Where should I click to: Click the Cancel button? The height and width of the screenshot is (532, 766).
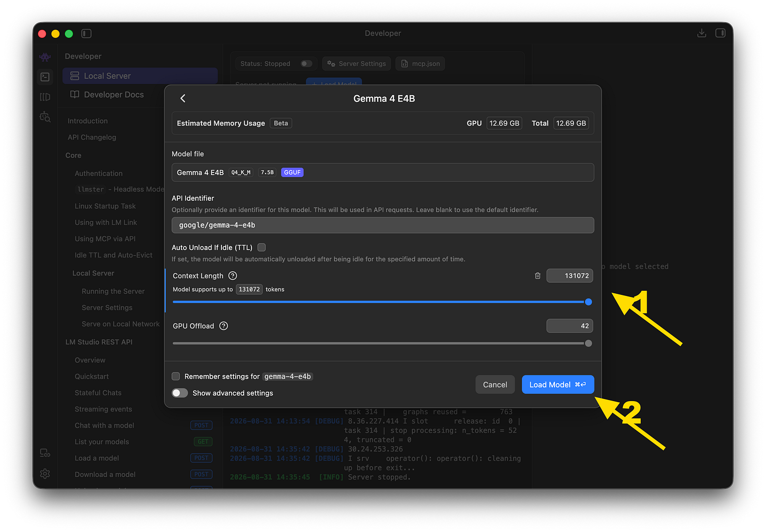click(x=495, y=385)
